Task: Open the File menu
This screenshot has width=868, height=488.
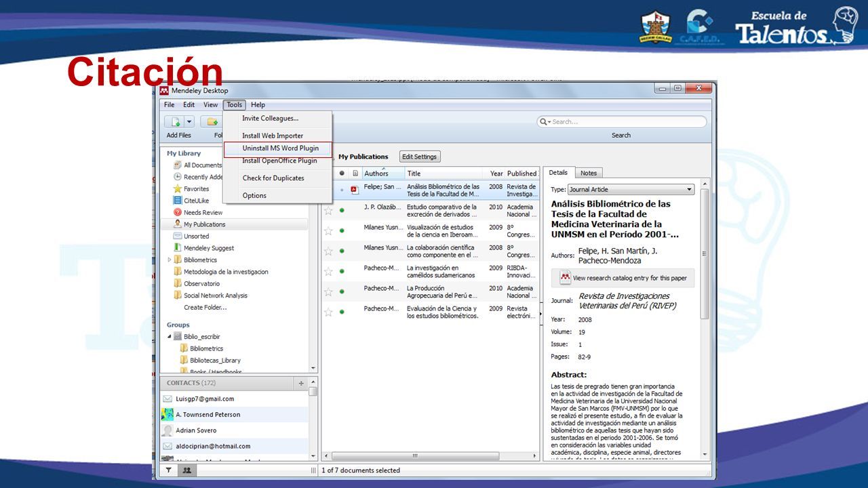Action: [169, 104]
